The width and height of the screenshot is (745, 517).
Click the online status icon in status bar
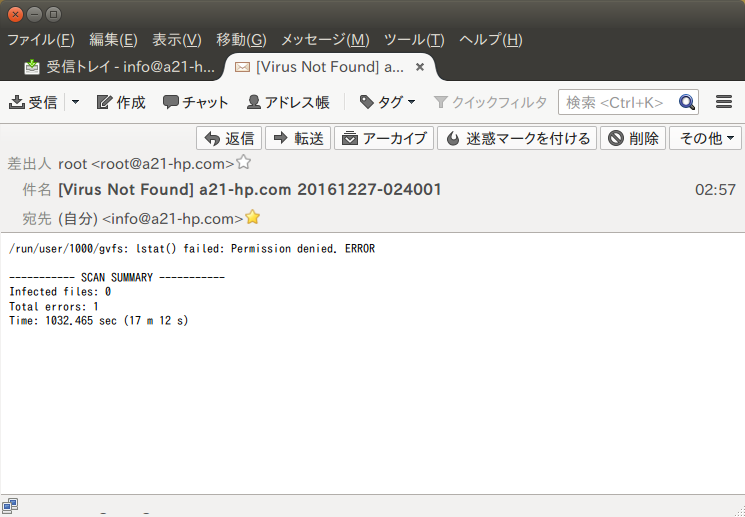click(x=10, y=506)
